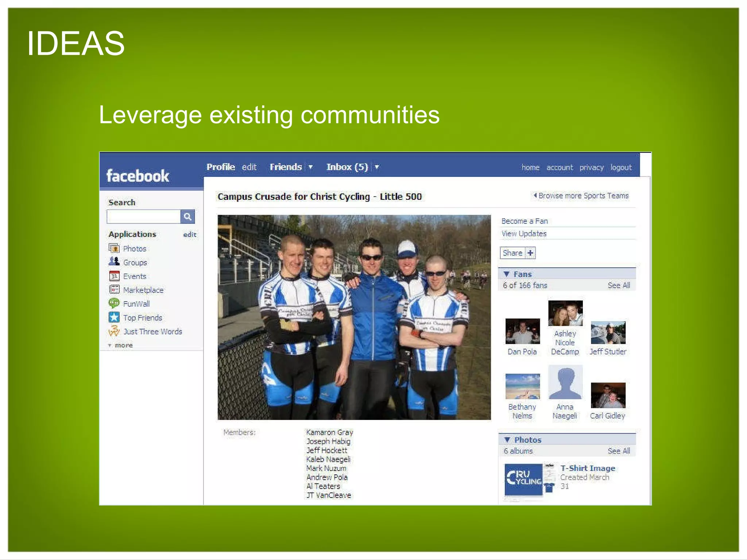Viewport: 747px width, 560px height.
Task: Click member name Kamaron Gray
Action: coord(329,432)
